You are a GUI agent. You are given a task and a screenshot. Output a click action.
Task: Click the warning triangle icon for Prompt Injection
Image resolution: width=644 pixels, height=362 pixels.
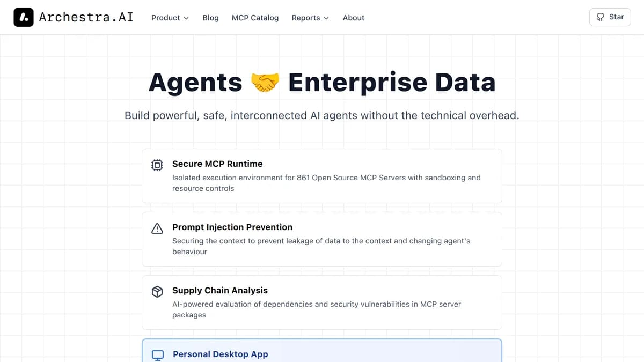point(157,228)
